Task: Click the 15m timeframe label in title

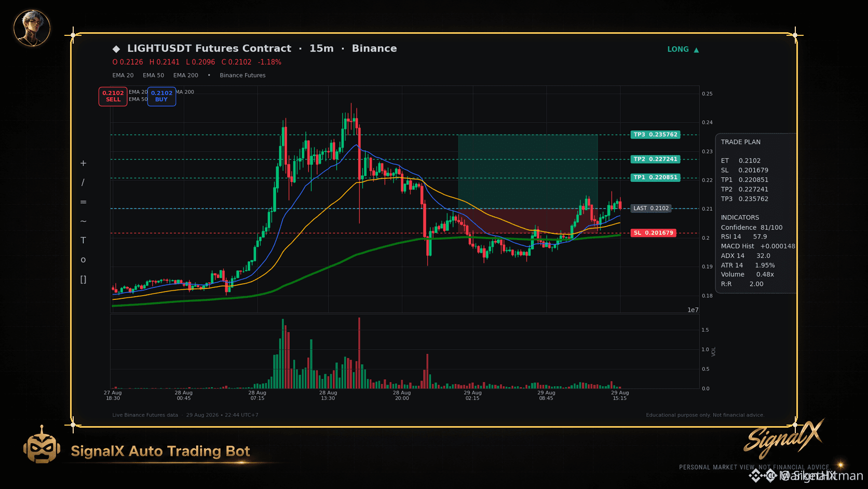Action: click(x=321, y=48)
